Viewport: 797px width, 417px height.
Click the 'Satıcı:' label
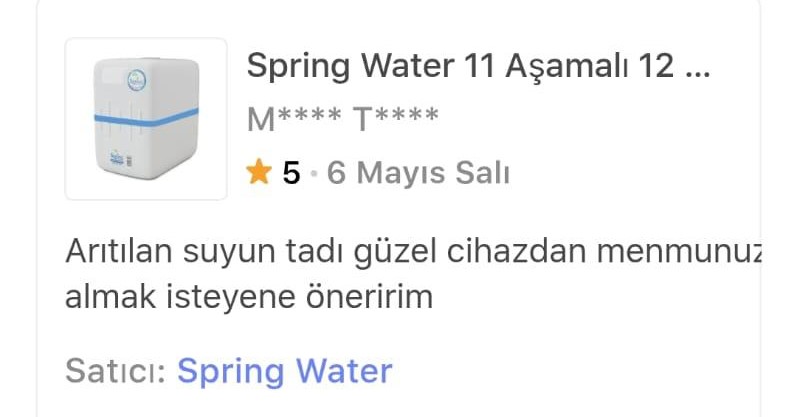(x=116, y=371)
